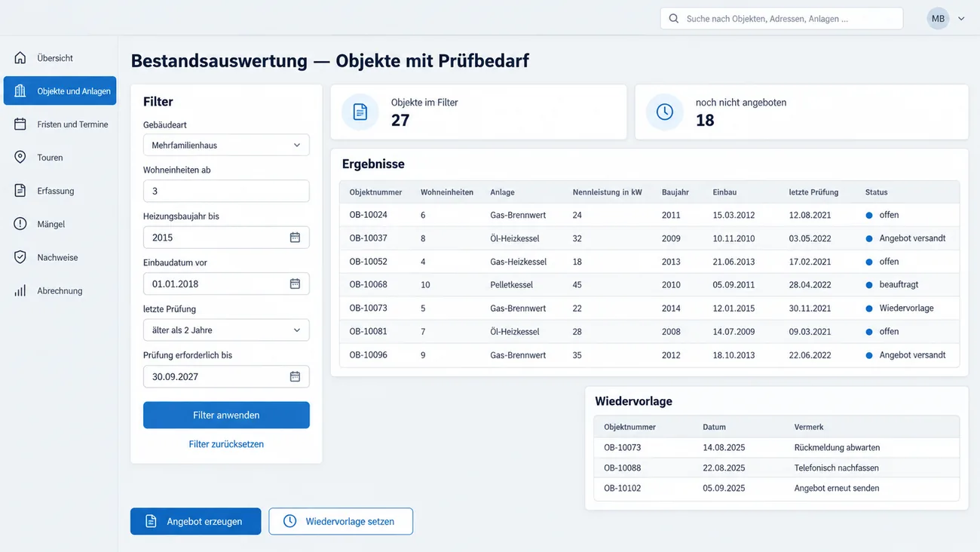
Task: Click the document icon beside Erfassung
Action: coord(20,191)
